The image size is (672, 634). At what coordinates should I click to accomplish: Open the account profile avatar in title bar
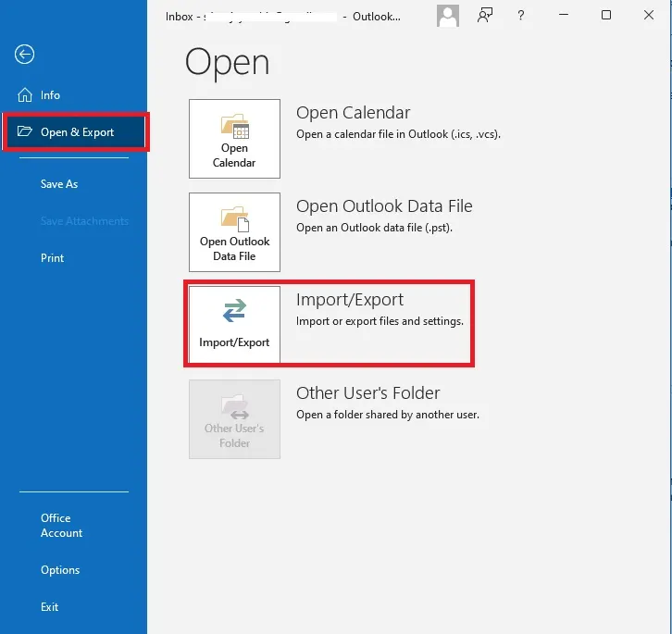tap(448, 16)
